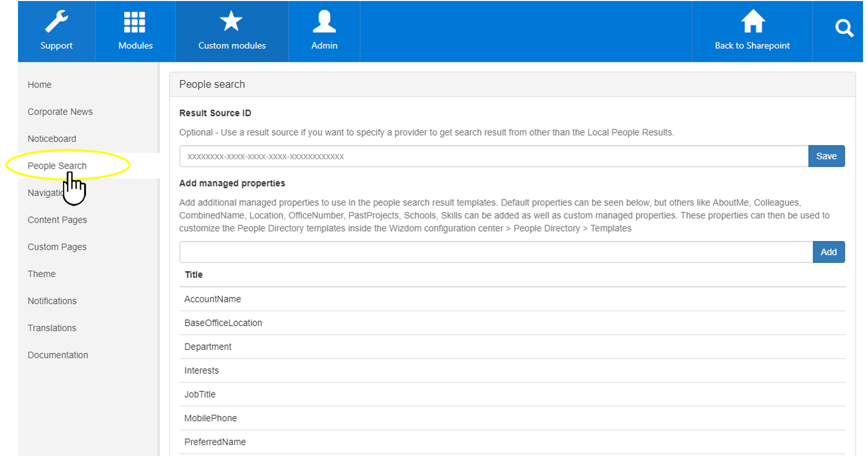Open the Admin person icon
This screenshot has width=868, height=456.
point(324,22)
